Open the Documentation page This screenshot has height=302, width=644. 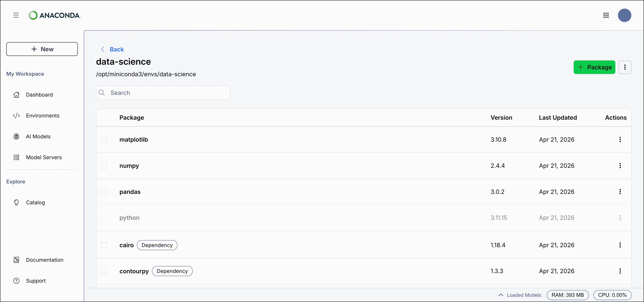[44, 260]
